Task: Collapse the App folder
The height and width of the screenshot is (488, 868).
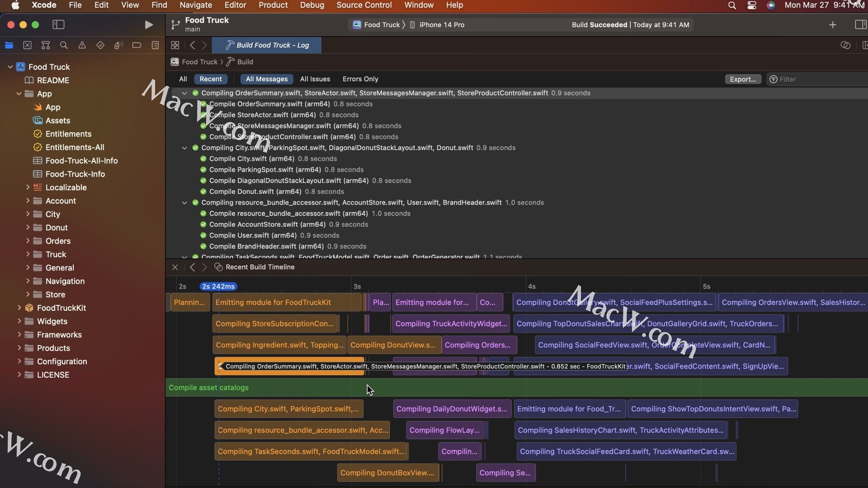Action: (x=19, y=94)
